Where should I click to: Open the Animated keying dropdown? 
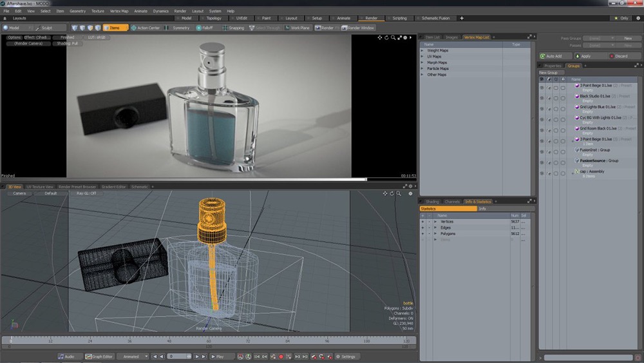coord(132,357)
